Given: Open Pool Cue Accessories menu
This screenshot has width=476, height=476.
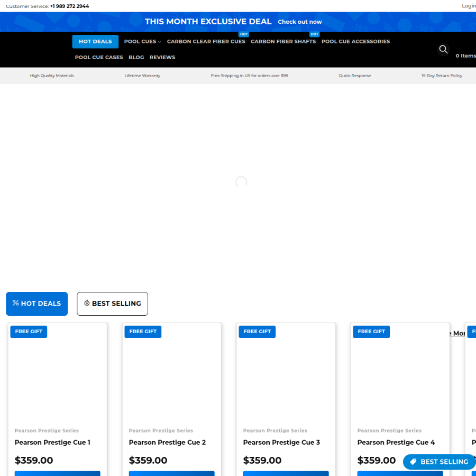Looking at the screenshot, I should pyautogui.click(x=355, y=42).
